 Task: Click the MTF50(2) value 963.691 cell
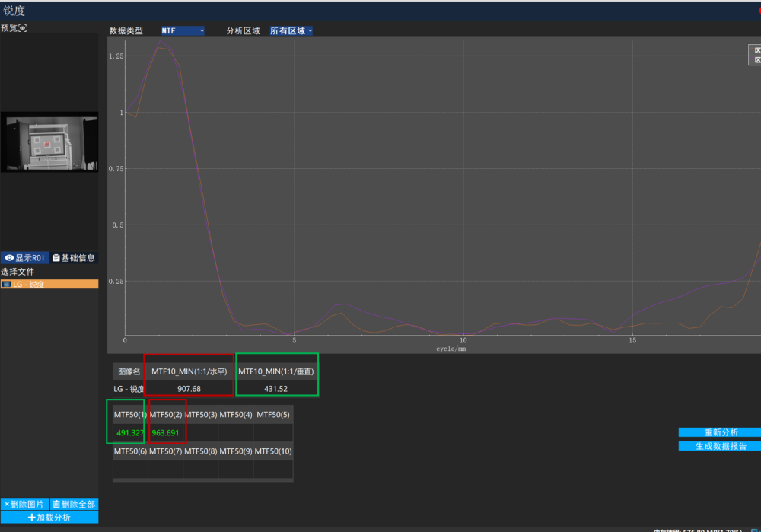[x=167, y=433]
